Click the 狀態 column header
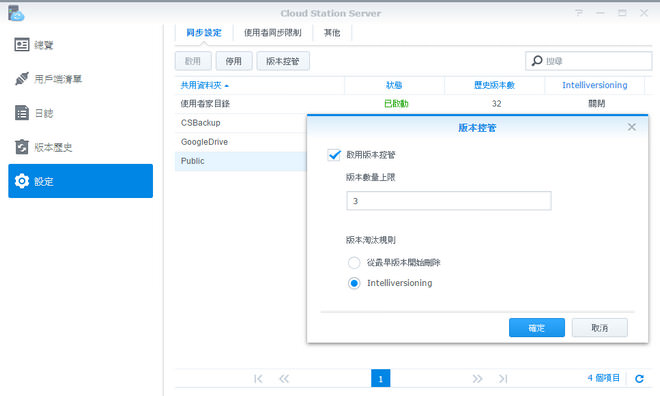 (394, 85)
